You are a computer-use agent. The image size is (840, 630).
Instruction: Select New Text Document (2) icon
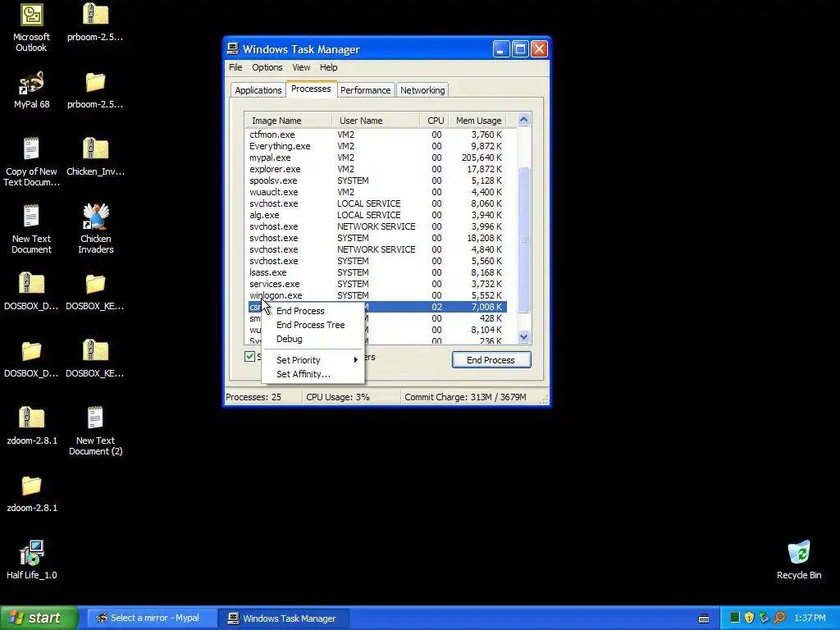point(95,418)
